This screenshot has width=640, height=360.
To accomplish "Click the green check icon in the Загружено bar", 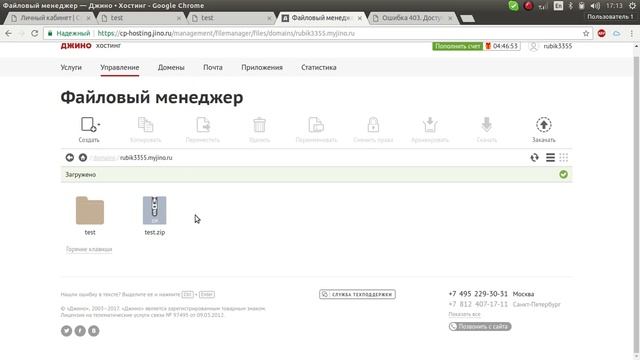I will coord(564,174).
